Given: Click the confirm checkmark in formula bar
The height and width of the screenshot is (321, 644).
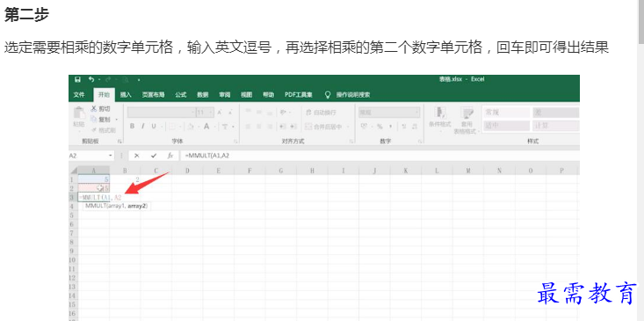Looking at the screenshot, I should [x=154, y=156].
